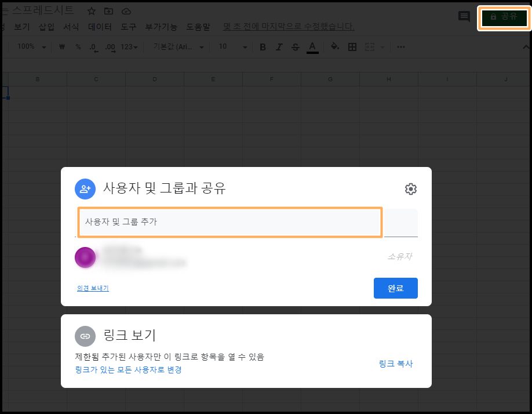Viewport: 532px width, 414px height.
Task: Apply won currency format
Action: [x=62, y=47]
